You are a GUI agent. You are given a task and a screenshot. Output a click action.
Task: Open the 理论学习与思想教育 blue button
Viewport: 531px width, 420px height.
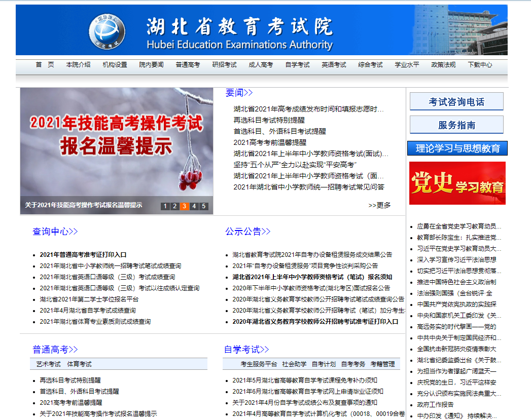coord(457,148)
